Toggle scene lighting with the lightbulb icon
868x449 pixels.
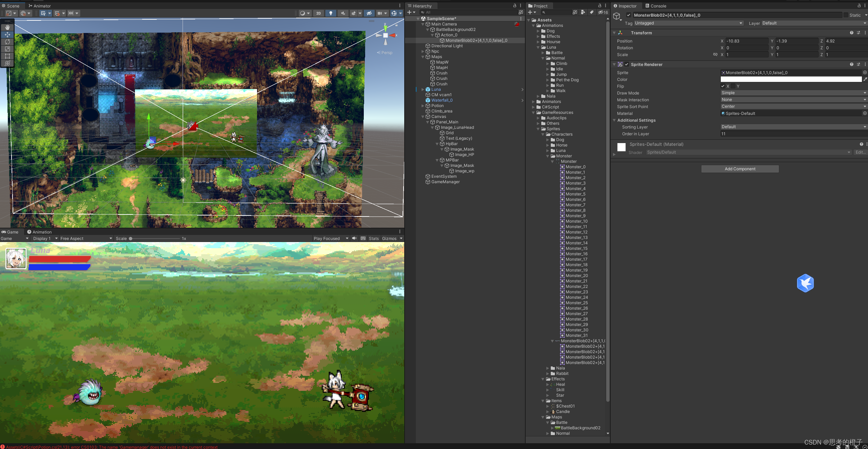coord(330,13)
